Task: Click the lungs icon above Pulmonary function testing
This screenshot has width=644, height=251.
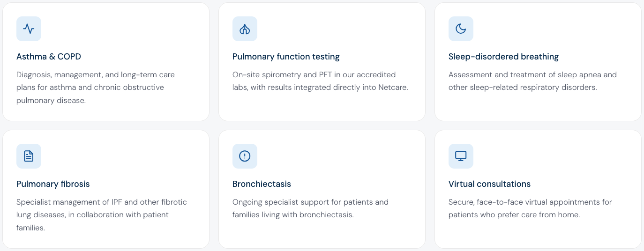Action: pos(245,29)
